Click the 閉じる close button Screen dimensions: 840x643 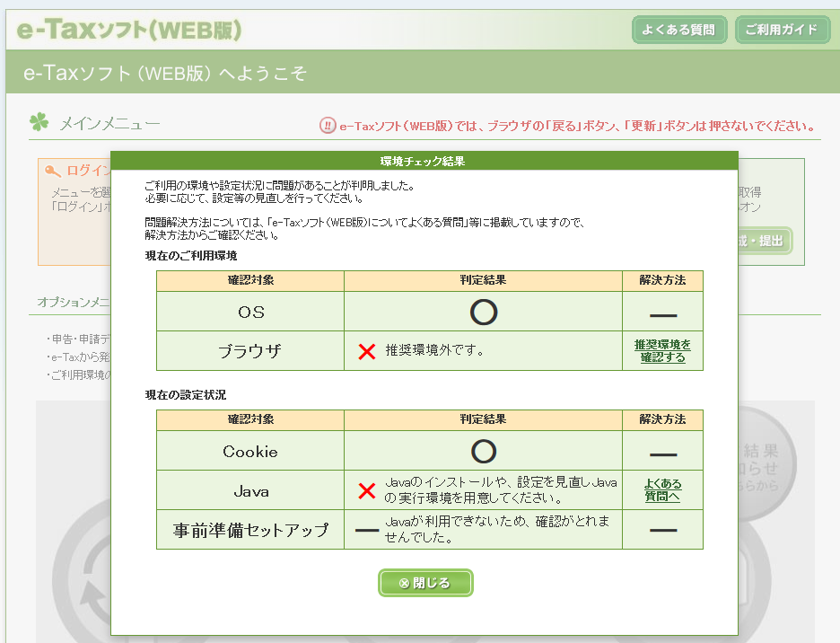425,583
